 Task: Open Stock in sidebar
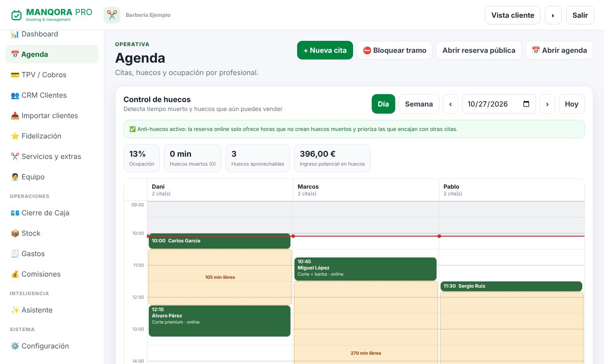click(52, 233)
